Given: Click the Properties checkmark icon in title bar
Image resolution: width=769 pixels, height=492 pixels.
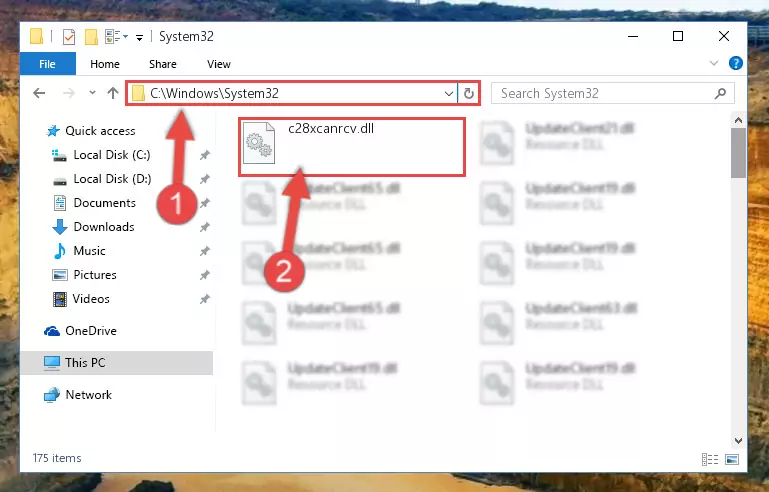Looking at the screenshot, I should [69, 37].
